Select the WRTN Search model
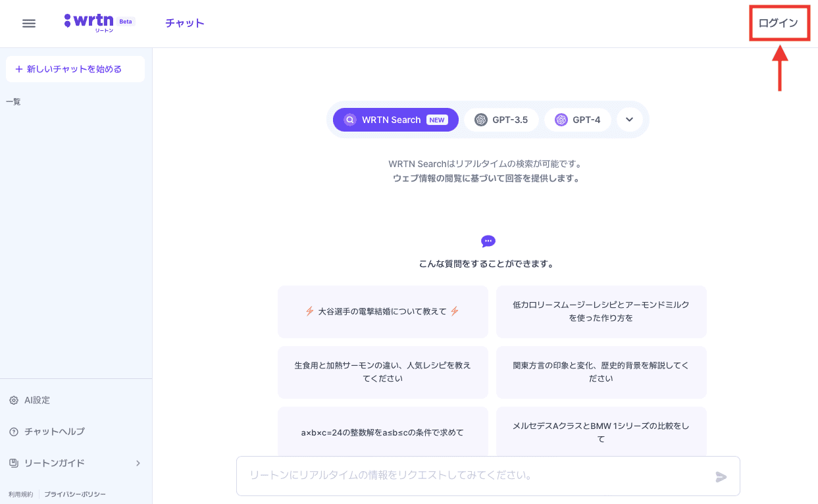The height and width of the screenshot is (504, 818). tap(396, 120)
